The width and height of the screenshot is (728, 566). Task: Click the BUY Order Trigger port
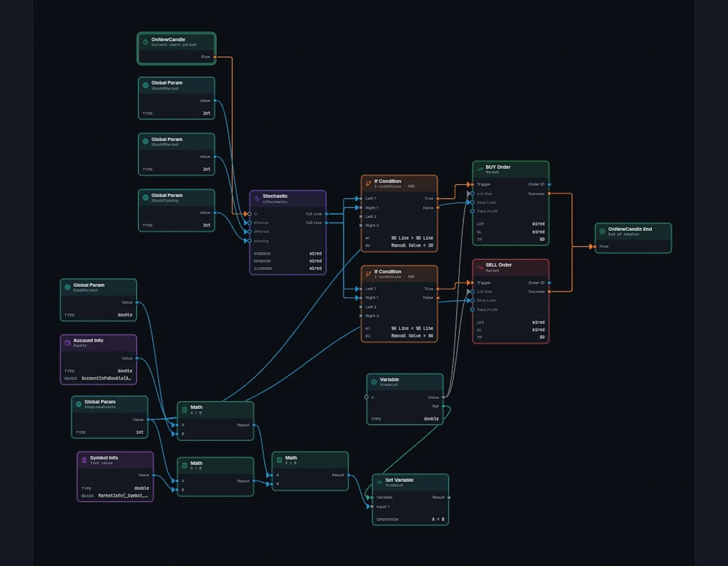tap(472, 184)
